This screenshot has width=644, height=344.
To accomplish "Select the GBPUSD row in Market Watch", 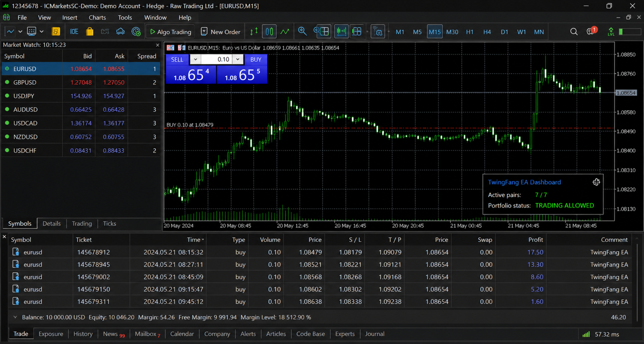I will click(x=81, y=82).
